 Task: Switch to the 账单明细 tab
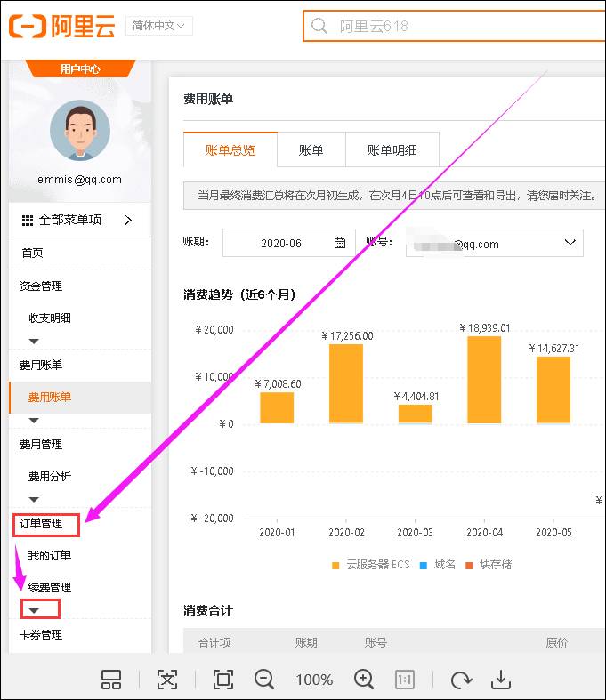(392, 150)
